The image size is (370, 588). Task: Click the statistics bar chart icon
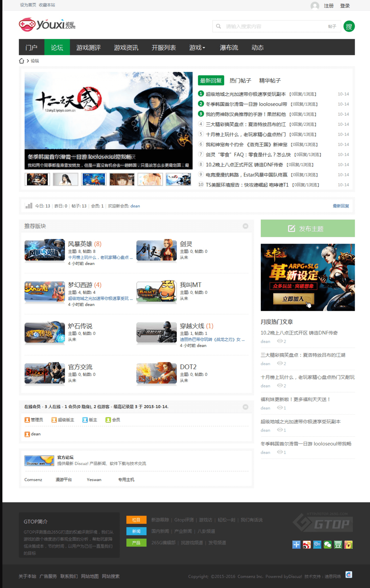click(x=29, y=206)
